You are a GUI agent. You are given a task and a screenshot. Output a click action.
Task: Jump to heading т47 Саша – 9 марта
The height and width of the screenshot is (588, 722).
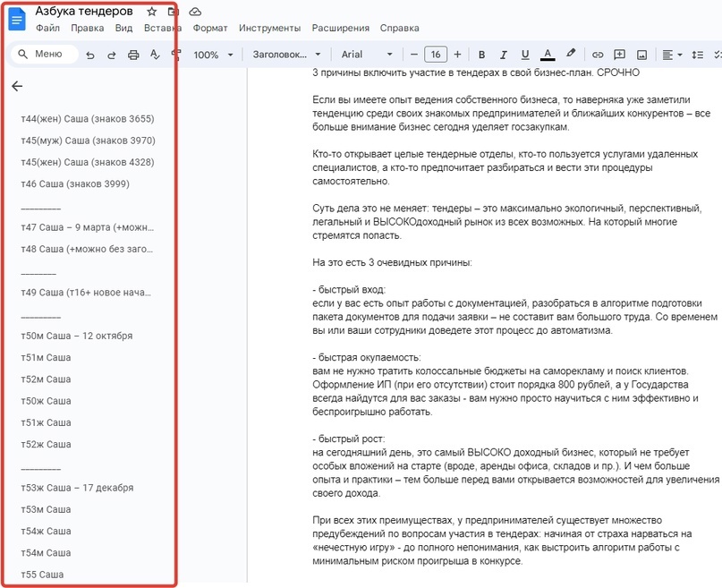click(87, 227)
